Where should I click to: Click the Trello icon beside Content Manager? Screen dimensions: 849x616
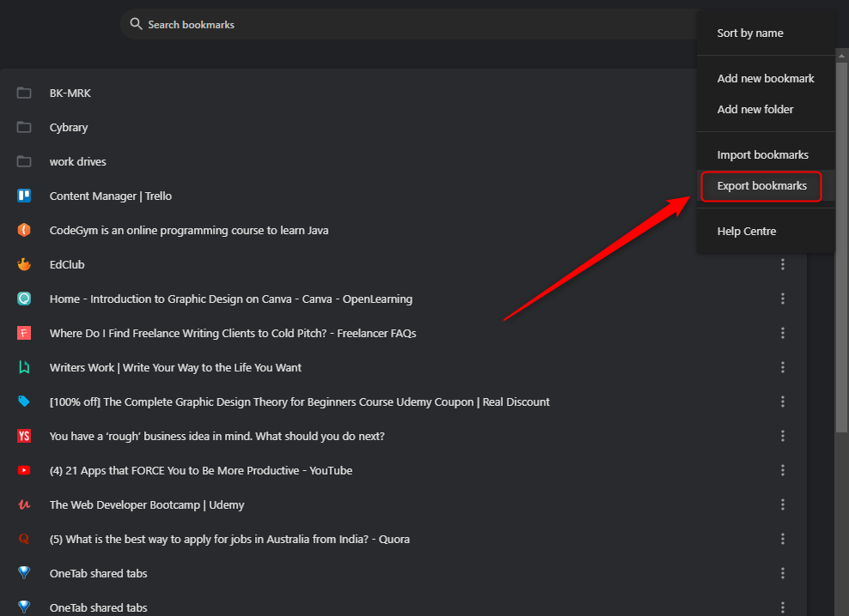pyautogui.click(x=24, y=196)
